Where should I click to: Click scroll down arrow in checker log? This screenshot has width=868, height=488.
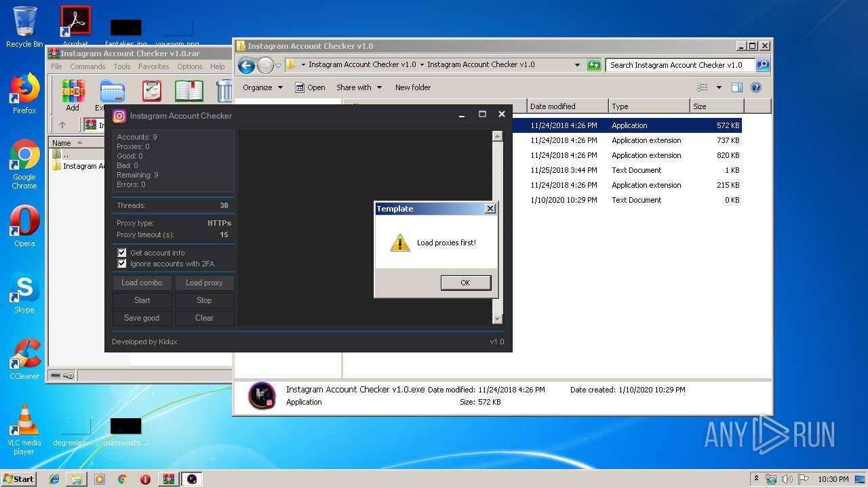(497, 319)
